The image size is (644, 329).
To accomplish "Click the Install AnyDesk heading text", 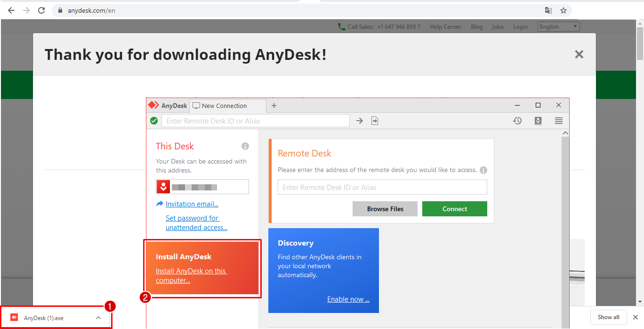I will tap(184, 257).
